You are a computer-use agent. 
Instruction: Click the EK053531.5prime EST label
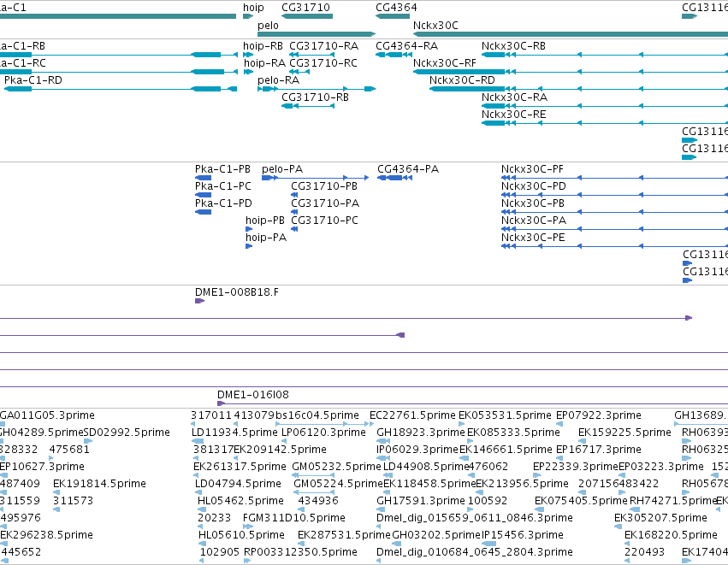(x=505, y=415)
